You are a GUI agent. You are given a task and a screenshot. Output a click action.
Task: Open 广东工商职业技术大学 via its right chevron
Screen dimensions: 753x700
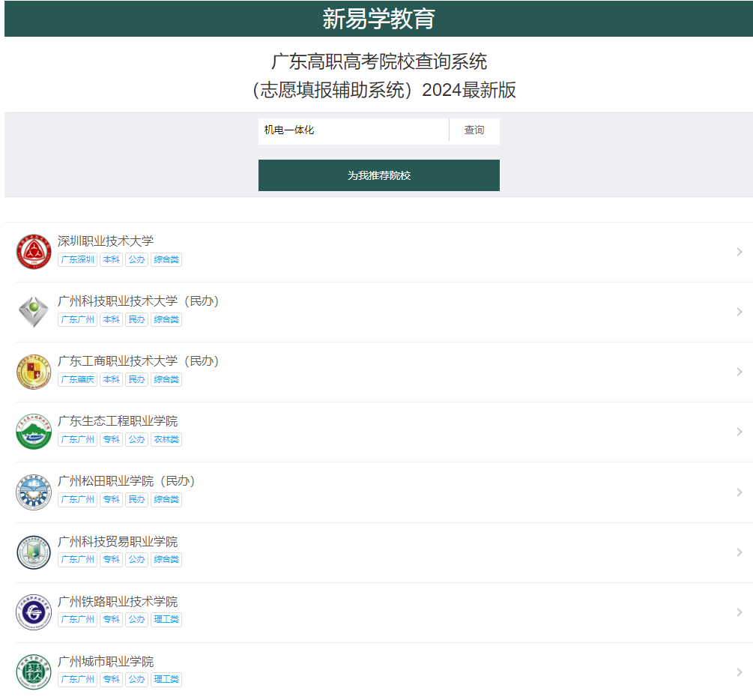pyautogui.click(x=740, y=372)
